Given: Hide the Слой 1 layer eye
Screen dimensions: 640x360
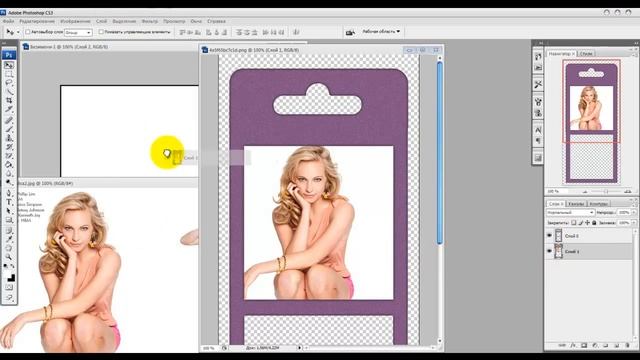Looking at the screenshot, I should click(x=549, y=251).
